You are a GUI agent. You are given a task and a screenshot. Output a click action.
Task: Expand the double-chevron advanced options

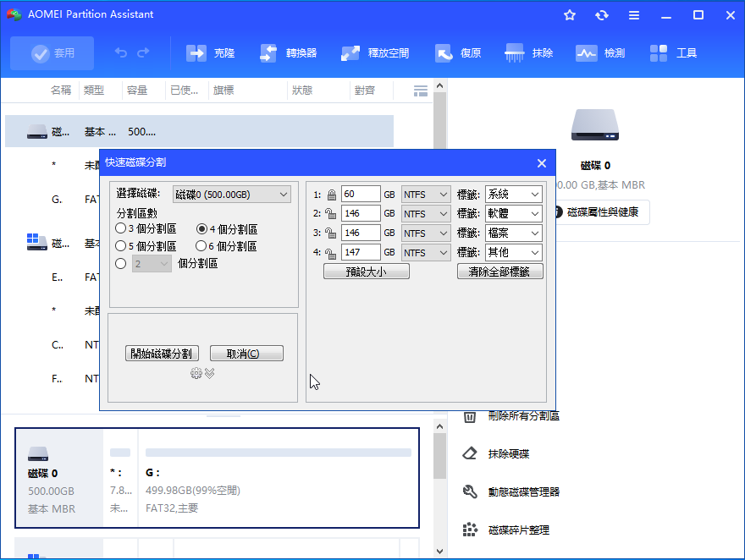210,374
